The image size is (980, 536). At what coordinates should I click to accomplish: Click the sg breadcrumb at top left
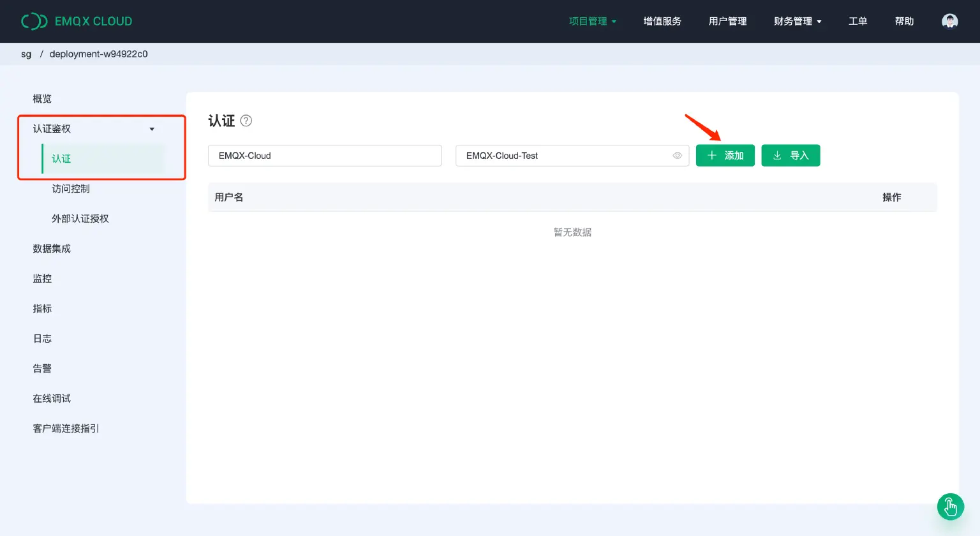pos(26,54)
